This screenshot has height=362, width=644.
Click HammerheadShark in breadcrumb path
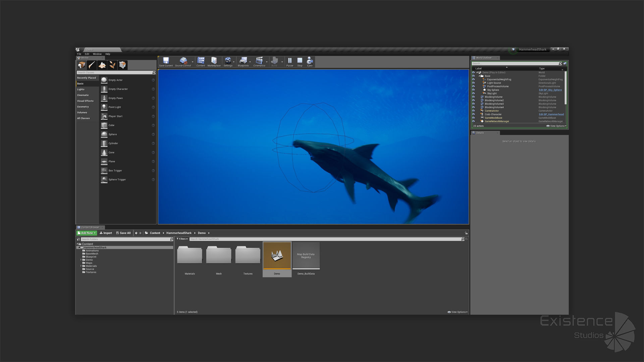[x=179, y=233]
